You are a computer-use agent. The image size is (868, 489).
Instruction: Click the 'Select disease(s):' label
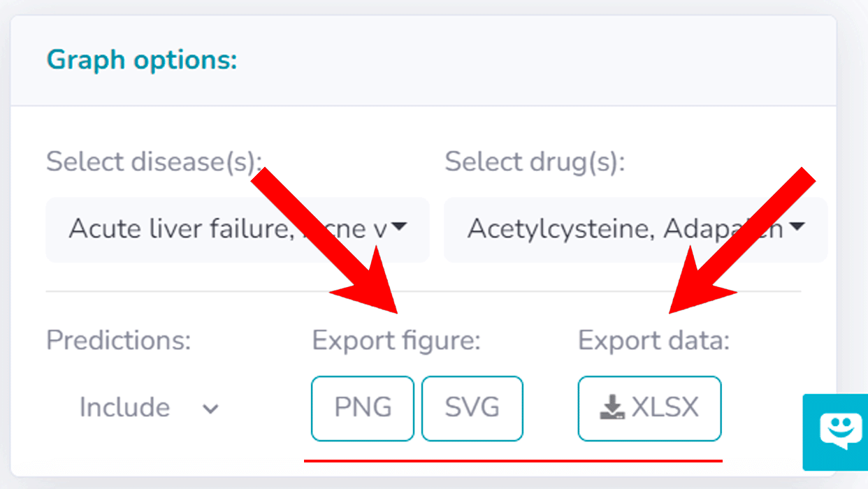(x=153, y=162)
